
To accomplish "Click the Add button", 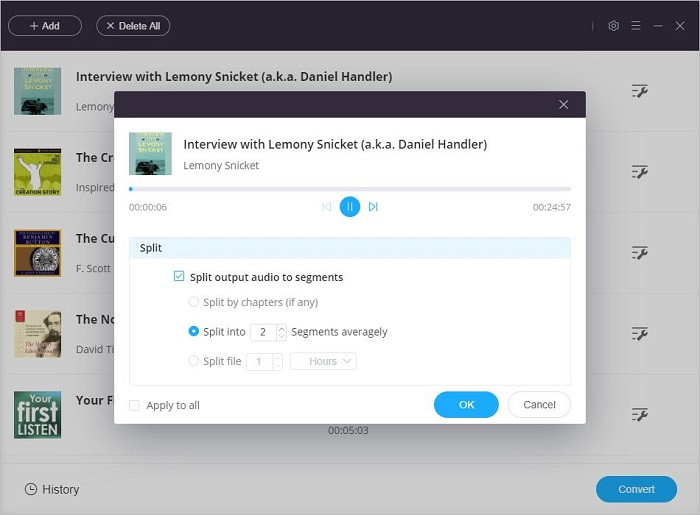I will pos(45,26).
